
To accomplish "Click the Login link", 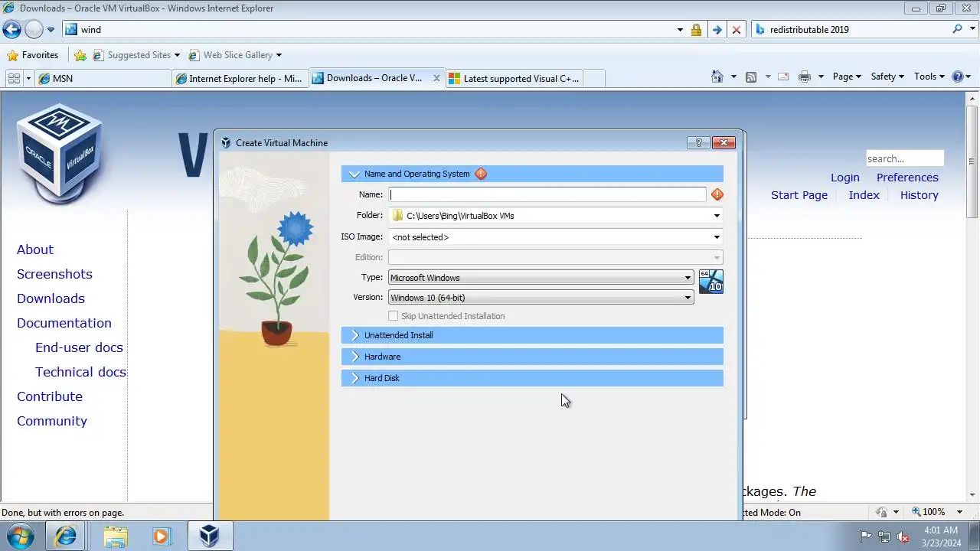I will (x=845, y=178).
